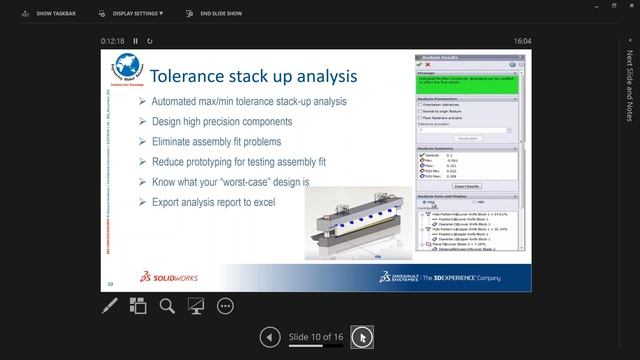
Task: Click the "Slide 10 of 16" indicator
Action: (x=316, y=337)
